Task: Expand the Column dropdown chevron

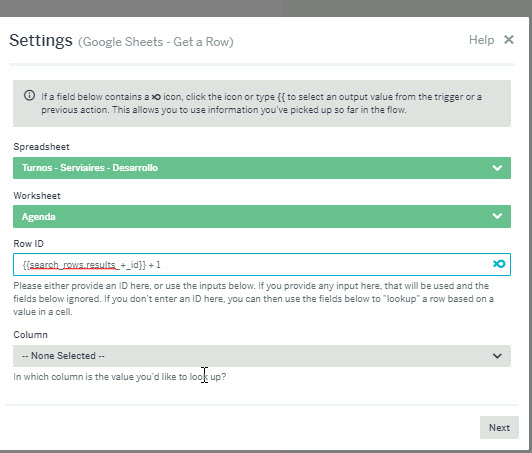Action: [497, 356]
